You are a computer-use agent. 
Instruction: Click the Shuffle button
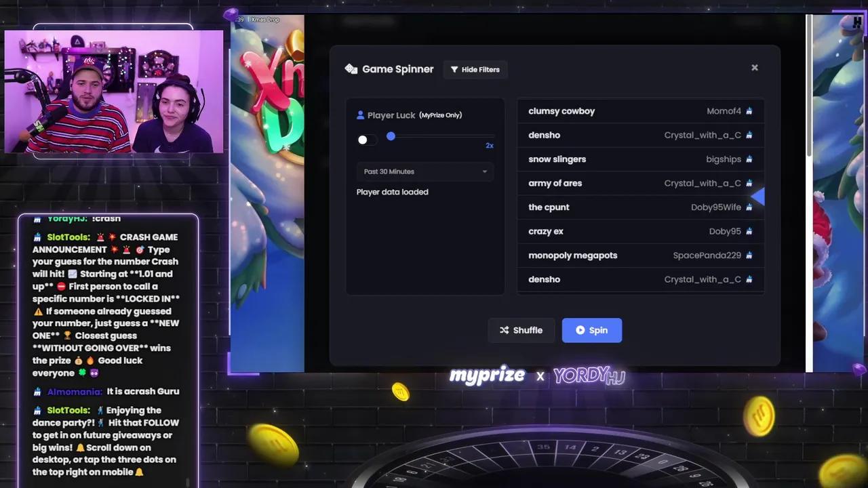(x=521, y=330)
